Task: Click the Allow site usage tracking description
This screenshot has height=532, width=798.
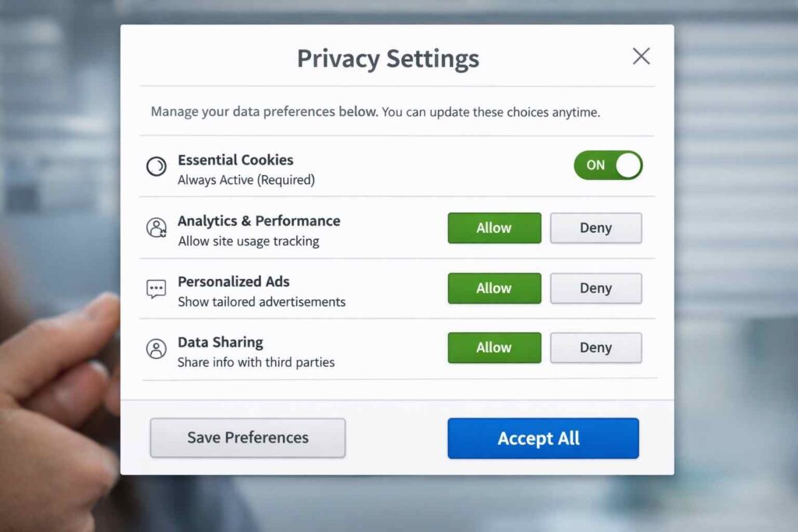Action: tap(250, 242)
